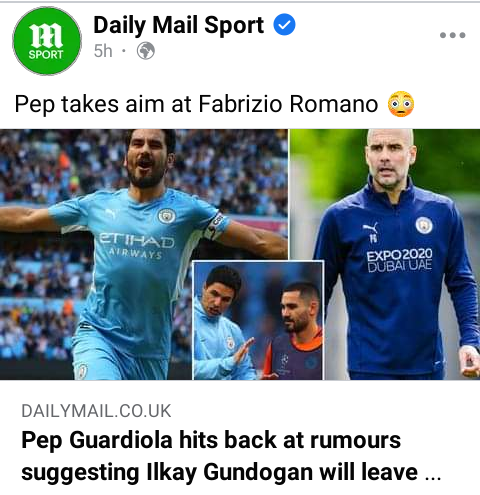
Task: Tap the Manchester City crest on the blue jacket
Action: click(424, 225)
